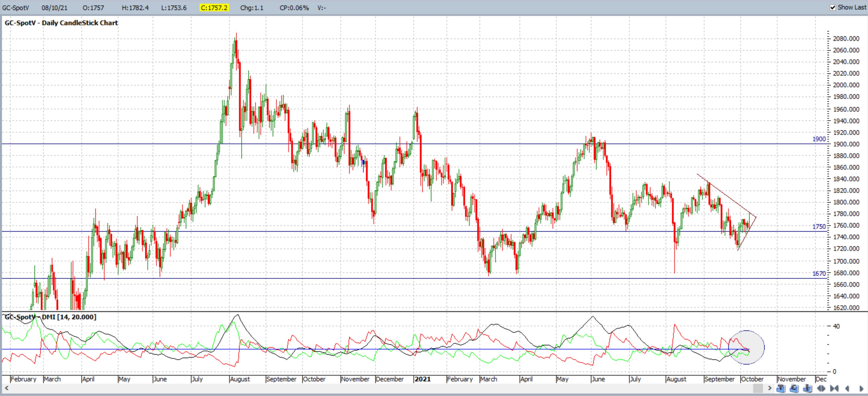Image resolution: width=868 pixels, height=396 pixels.
Task: Click the 1750 horizontal line label
Action: [819, 227]
